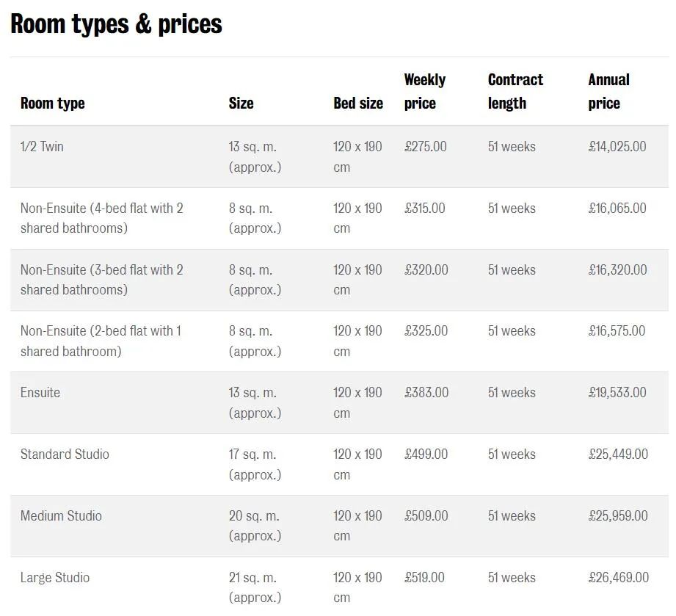This screenshot has height=616, width=676.
Task: Click the 'Room types & prices' heading
Action: pos(117,24)
